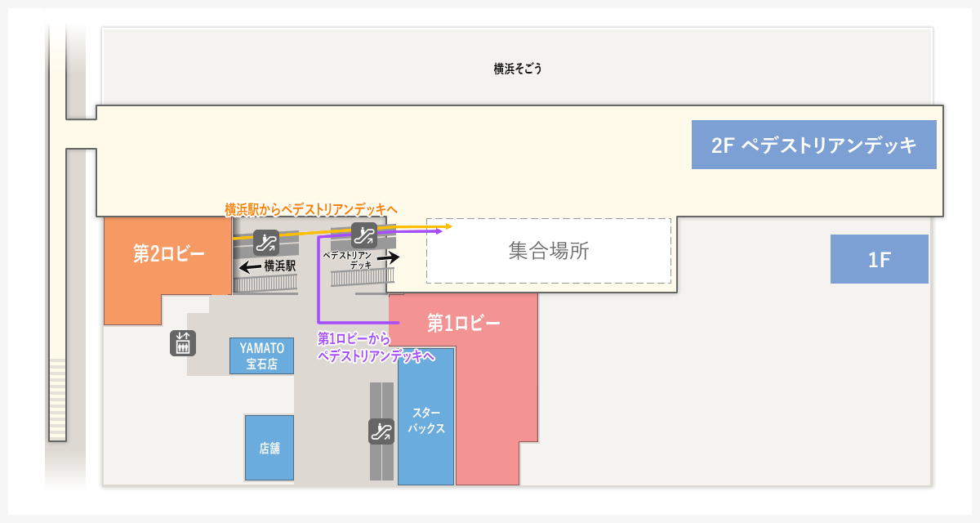980x523 pixels.
Task: Click the YAMATO 宝石店 block
Action: click(x=262, y=355)
